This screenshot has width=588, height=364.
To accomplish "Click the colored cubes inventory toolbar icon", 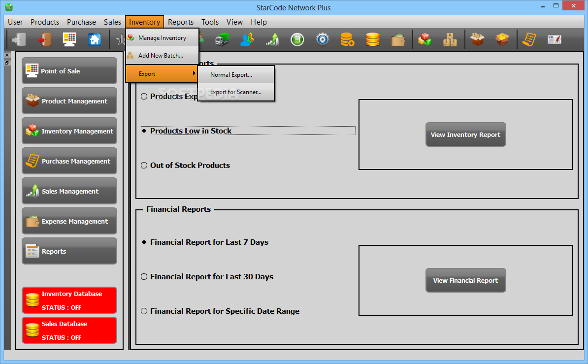I will (425, 39).
